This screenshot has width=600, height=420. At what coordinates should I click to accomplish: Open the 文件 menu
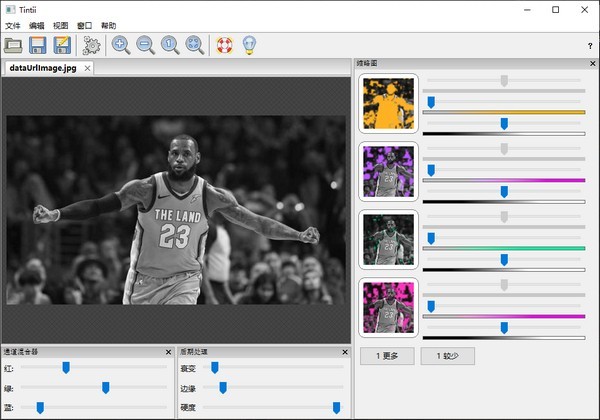point(13,26)
